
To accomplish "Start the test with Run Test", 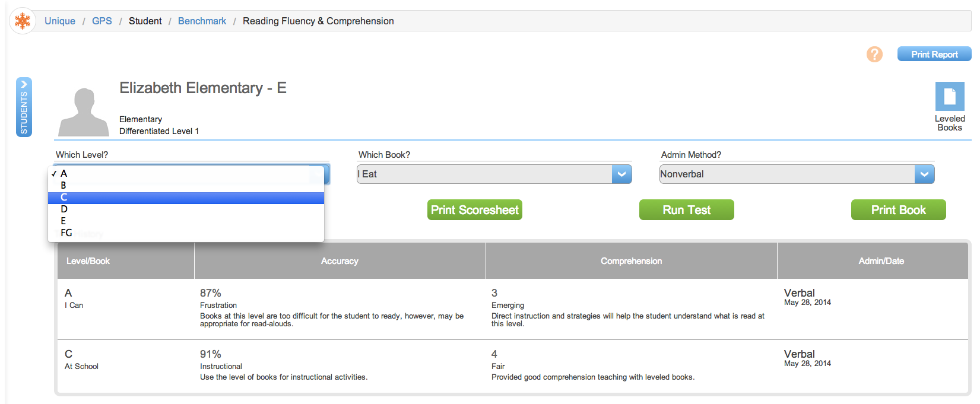I will point(686,210).
